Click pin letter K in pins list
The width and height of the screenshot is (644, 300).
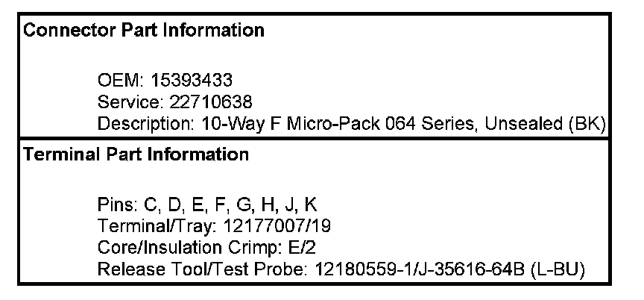[x=311, y=204]
